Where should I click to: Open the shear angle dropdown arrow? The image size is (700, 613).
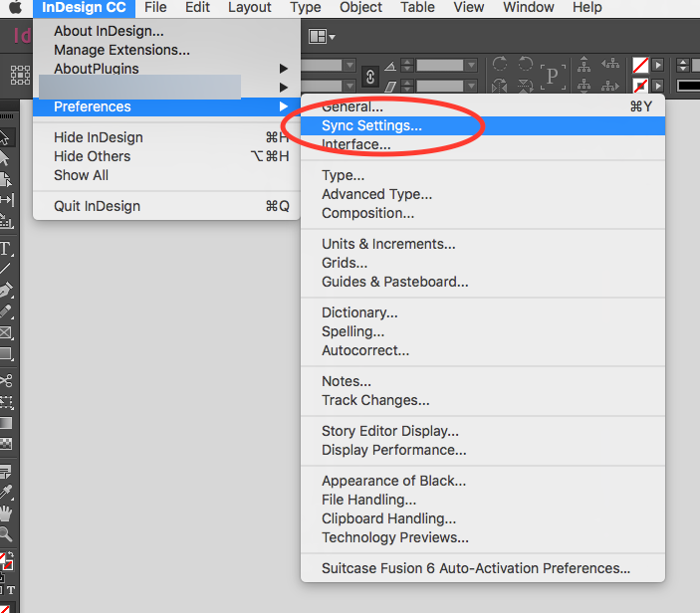tap(471, 86)
